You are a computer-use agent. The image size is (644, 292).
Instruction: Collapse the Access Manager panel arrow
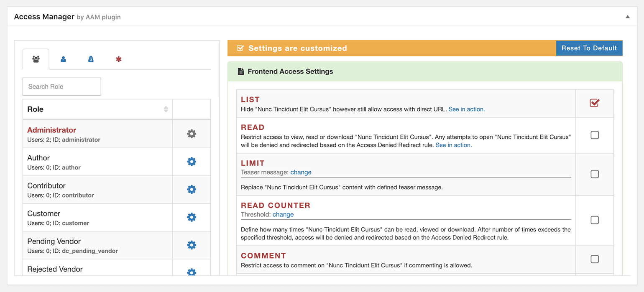tap(627, 17)
